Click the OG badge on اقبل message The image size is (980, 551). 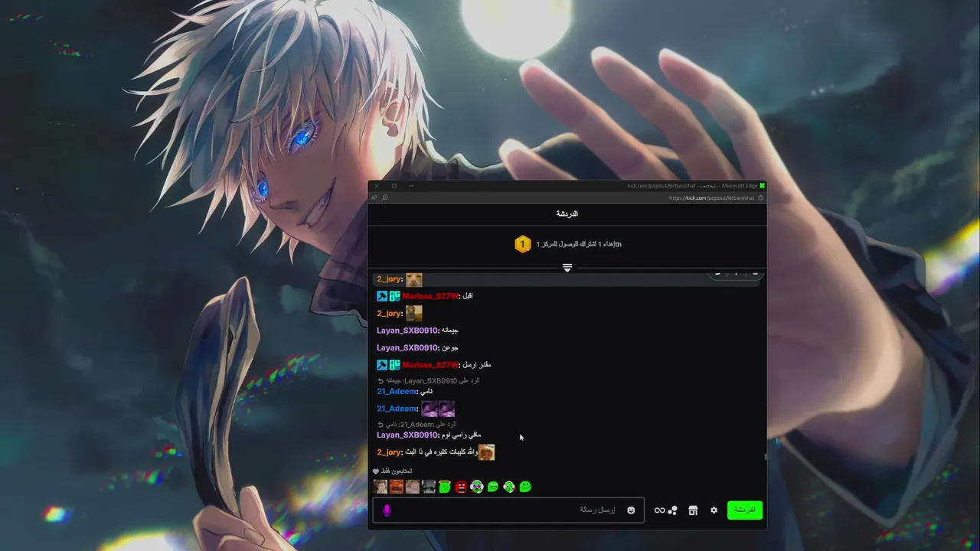[x=395, y=296]
